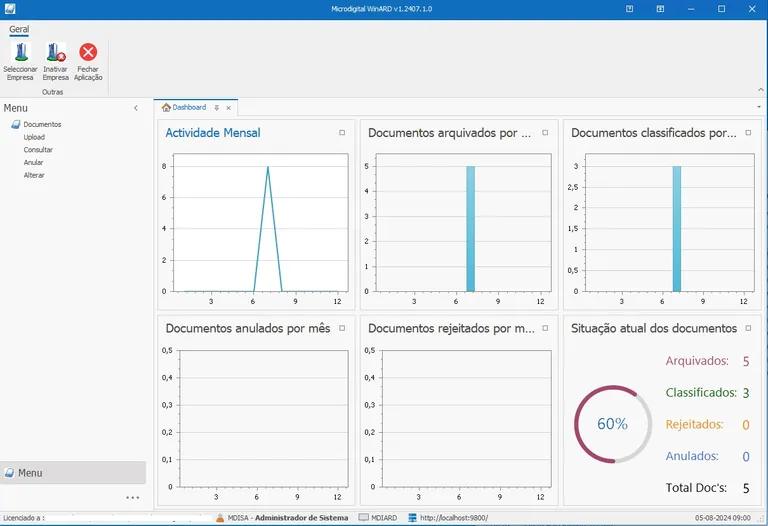Click the Classificados: 3 value

click(746, 393)
